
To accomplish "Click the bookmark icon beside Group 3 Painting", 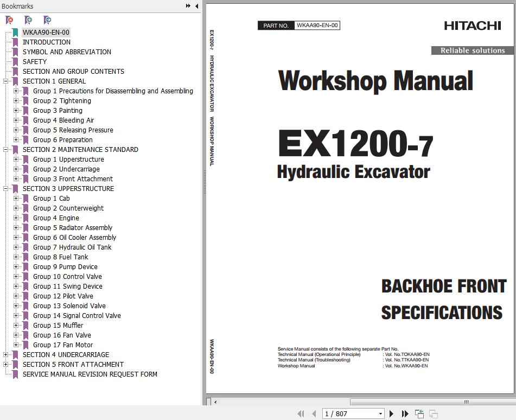I will pyautogui.click(x=26, y=111).
